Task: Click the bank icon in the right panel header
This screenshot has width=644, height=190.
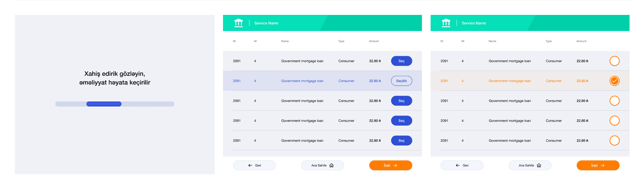Action: (446, 23)
